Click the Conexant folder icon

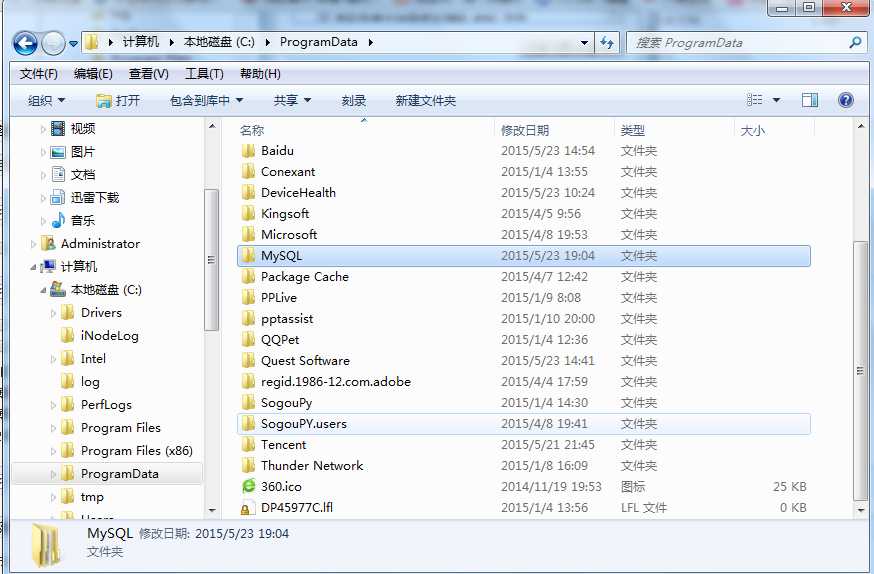coord(249,172)
